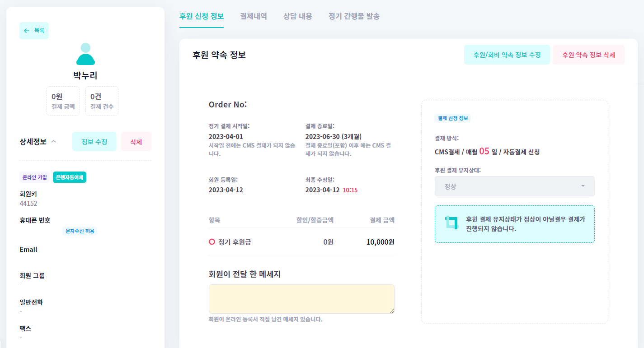Go to the 정기 간행물 발송 tab
The width and height of the screenshot is (644, 348).
point(354,16)
